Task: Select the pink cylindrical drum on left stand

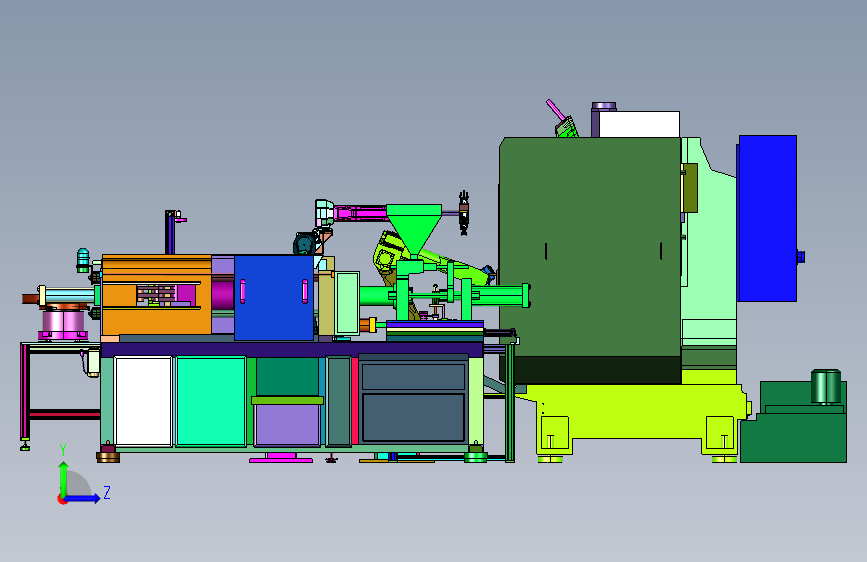Action: [63, 324]
